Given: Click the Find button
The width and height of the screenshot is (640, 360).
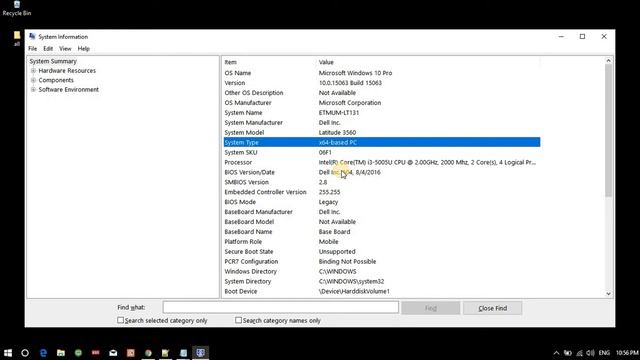Looking at the screenshot, I should click(x=431, y=308).
